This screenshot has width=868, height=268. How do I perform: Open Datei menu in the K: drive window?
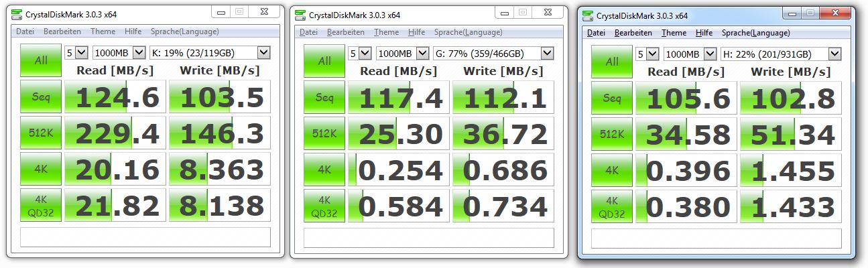(x=25, y=31)
